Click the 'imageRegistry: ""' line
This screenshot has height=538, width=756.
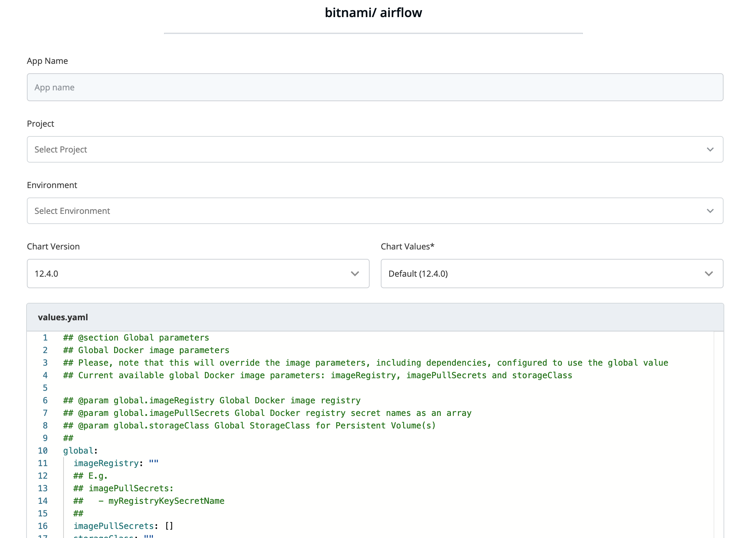pyautogui.click(x=116, y=463)
